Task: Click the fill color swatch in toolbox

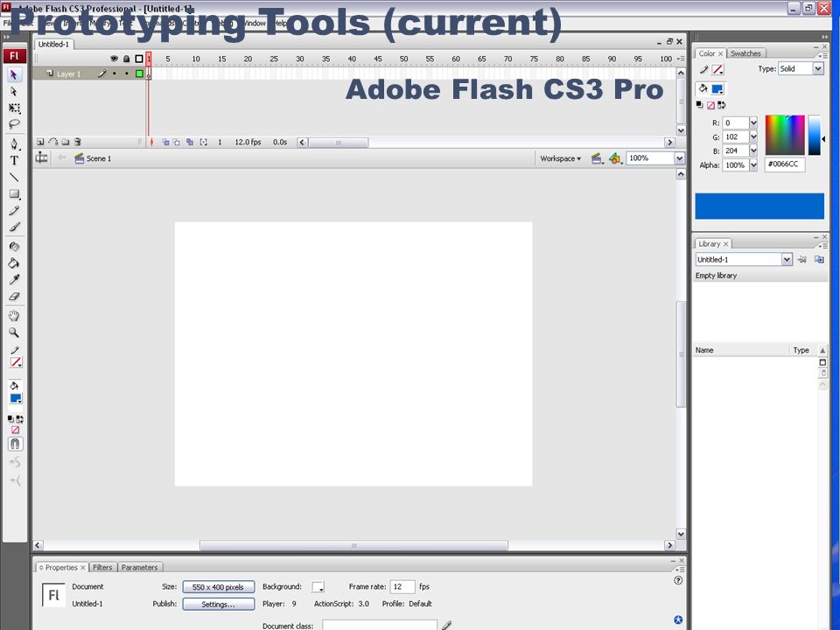Action: 16,399
